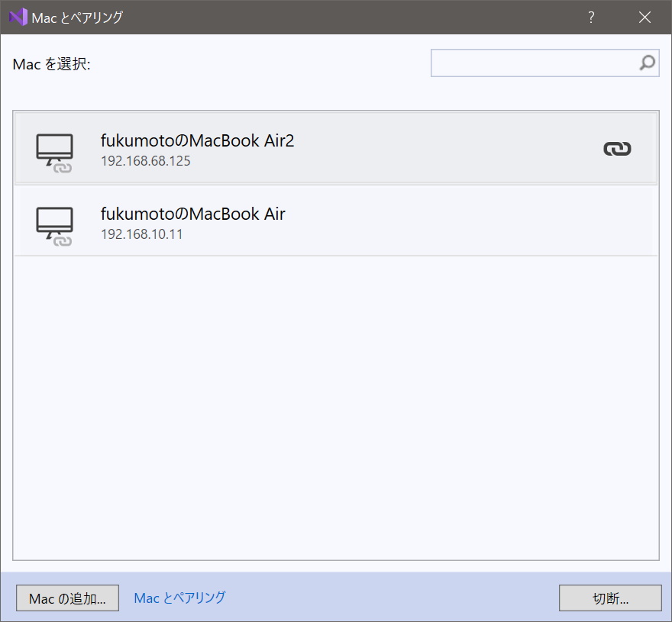
Task: Click the Mac の追加... button
Action: (x=67, y=598)
